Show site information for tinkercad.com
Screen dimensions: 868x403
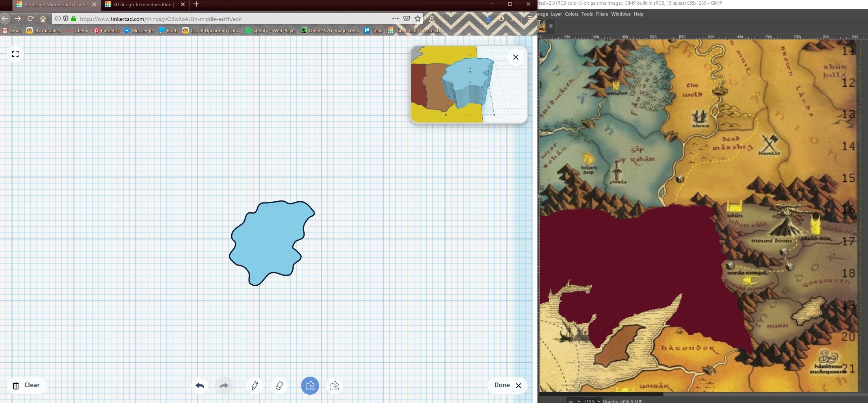(58, 19)
